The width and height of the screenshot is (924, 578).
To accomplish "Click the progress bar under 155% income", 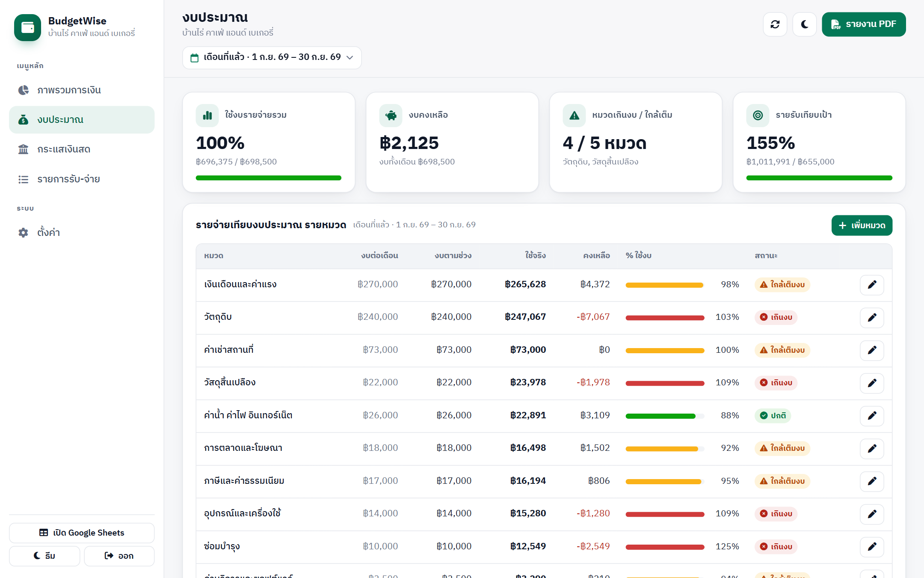I will click(x=819, y=178).
